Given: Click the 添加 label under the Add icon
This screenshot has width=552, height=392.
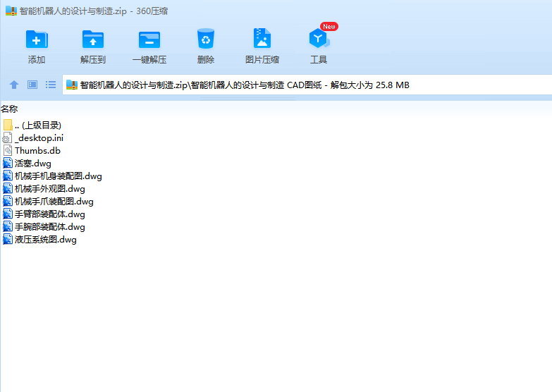Looking at the screenshot, I should coord(37,59).
